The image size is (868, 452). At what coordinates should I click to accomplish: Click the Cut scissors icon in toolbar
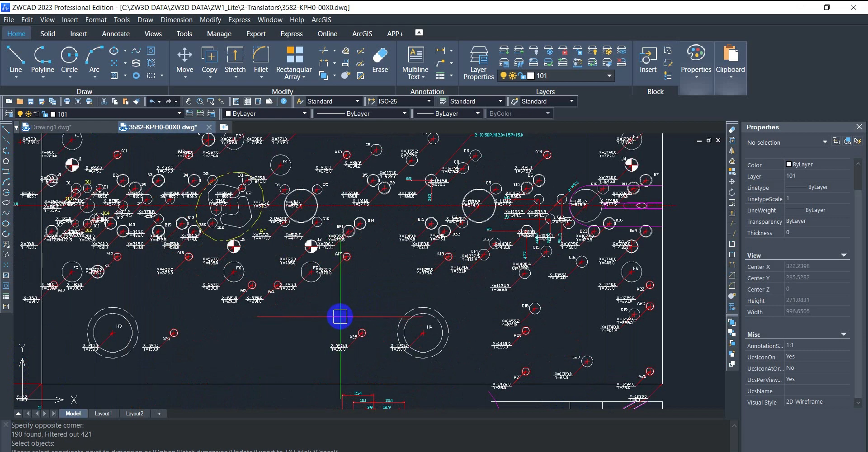pos(104,101)
